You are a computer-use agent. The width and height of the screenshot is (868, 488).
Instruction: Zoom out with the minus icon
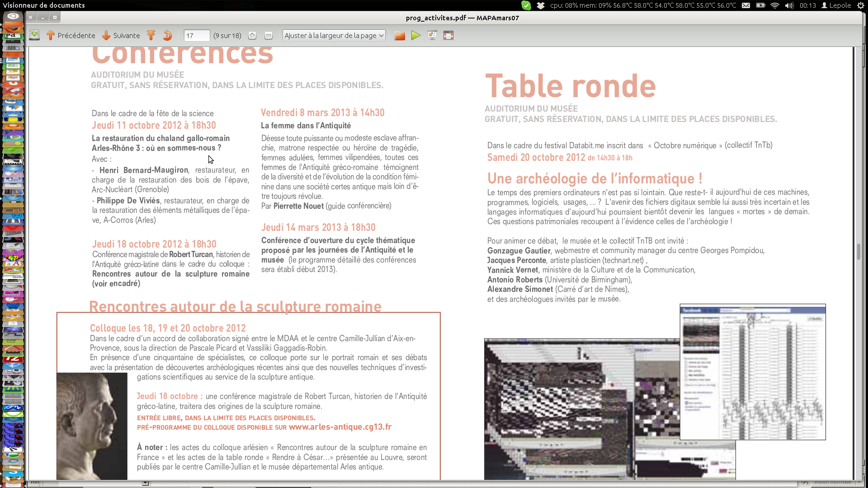pyautogui.click(x=269, y=35)
